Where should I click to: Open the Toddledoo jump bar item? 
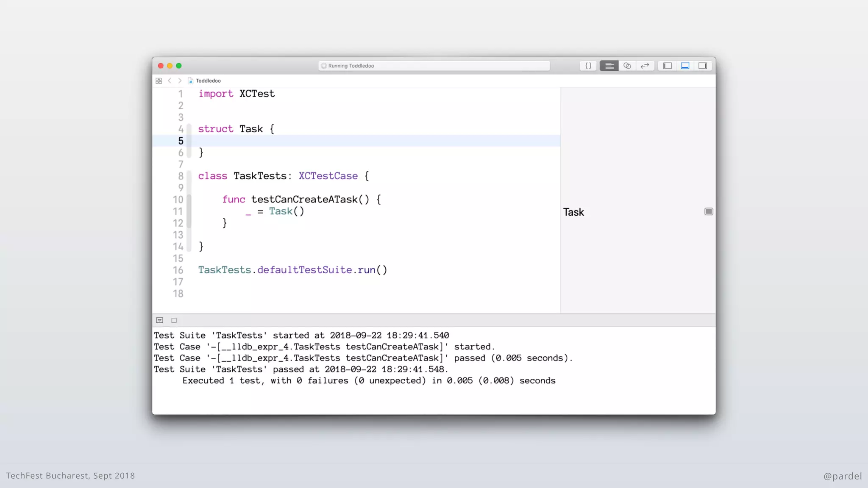coord(208,80)
